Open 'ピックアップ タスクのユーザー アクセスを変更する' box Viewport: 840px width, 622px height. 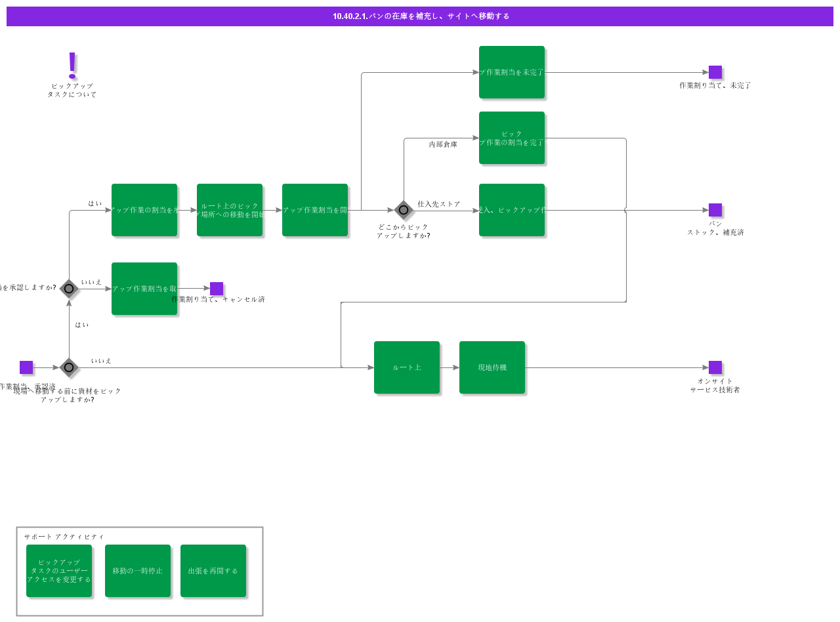59,571
